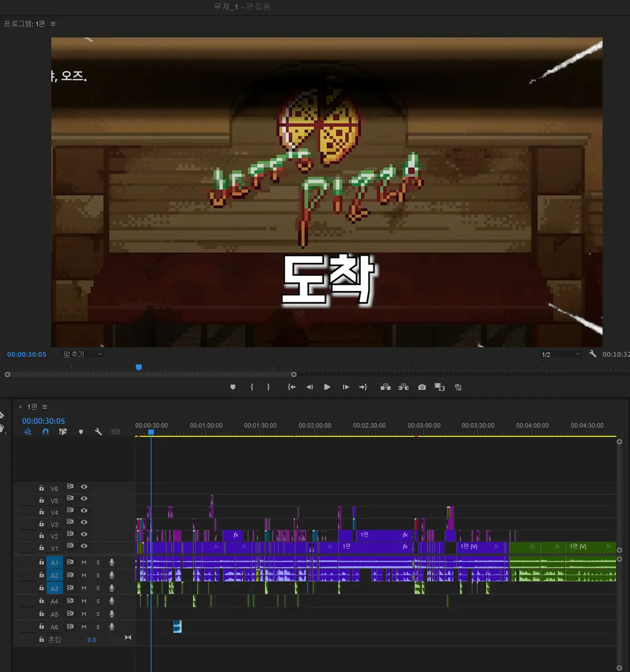630x672 pixels.
Task: Mute audio track A1
Action: click(x=84, y=562)
